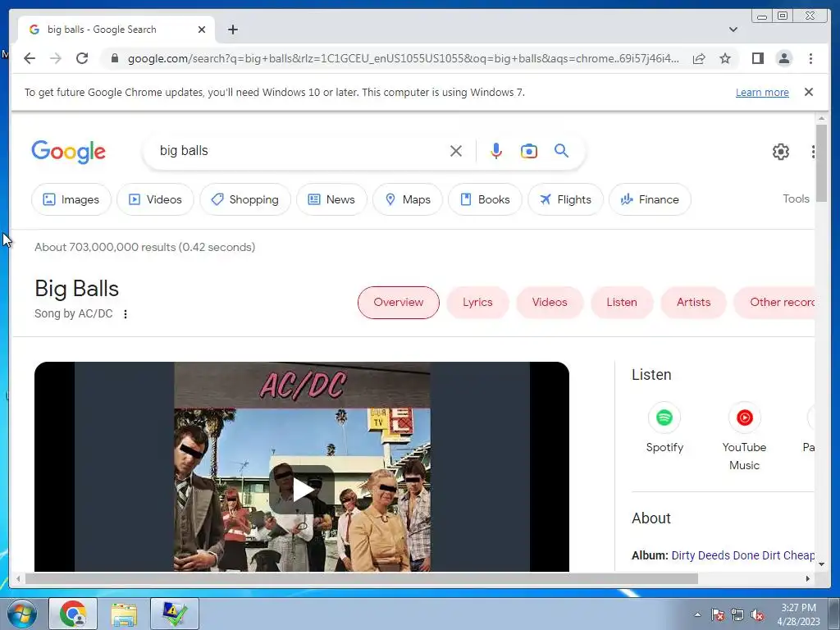View site information lock icon
The width and height of the screenshot is (840, 630).
(x=114, y=58)
